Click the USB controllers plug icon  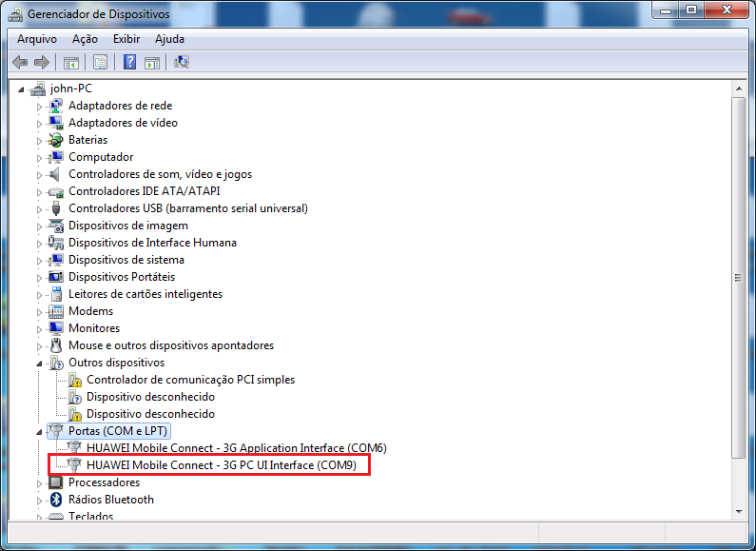tap(56, 208)
